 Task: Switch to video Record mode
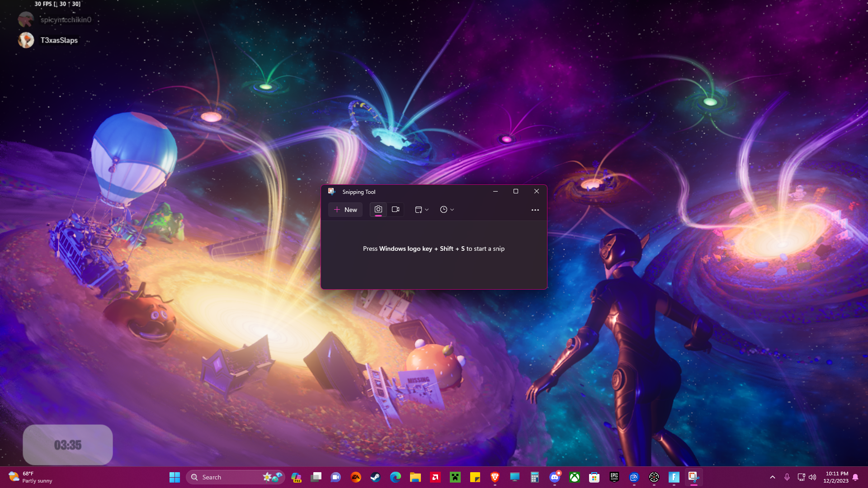click(396, 210)
